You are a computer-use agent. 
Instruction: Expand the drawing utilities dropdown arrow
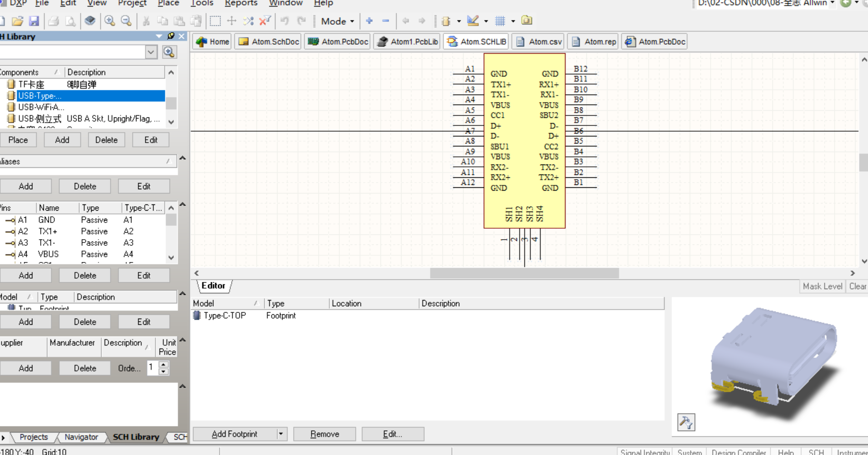point(486,21)
